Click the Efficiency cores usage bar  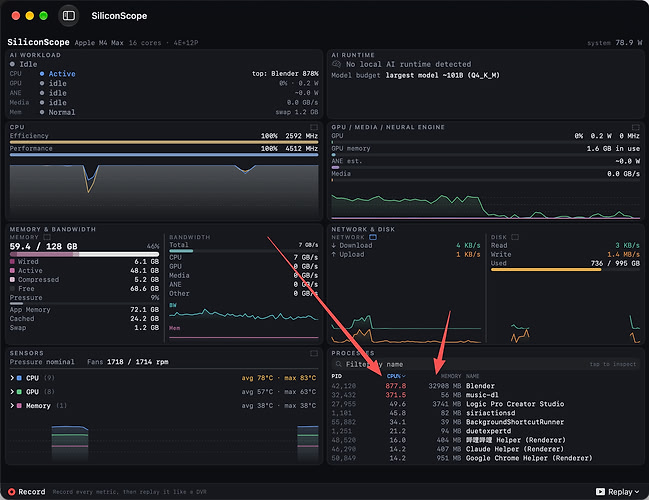point(164,142)
